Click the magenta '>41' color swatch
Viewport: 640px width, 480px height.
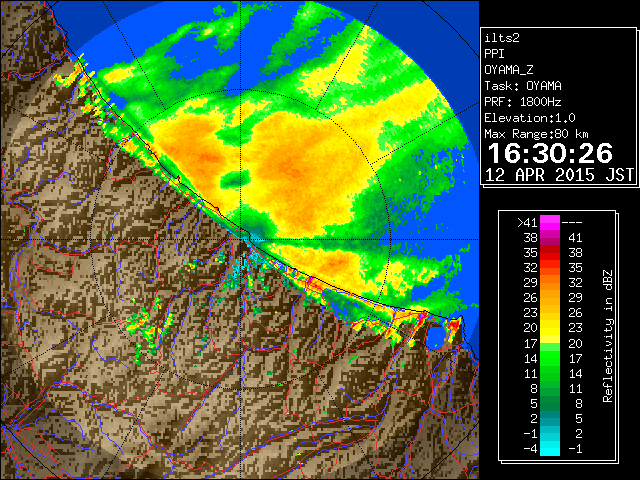point(550,223)
